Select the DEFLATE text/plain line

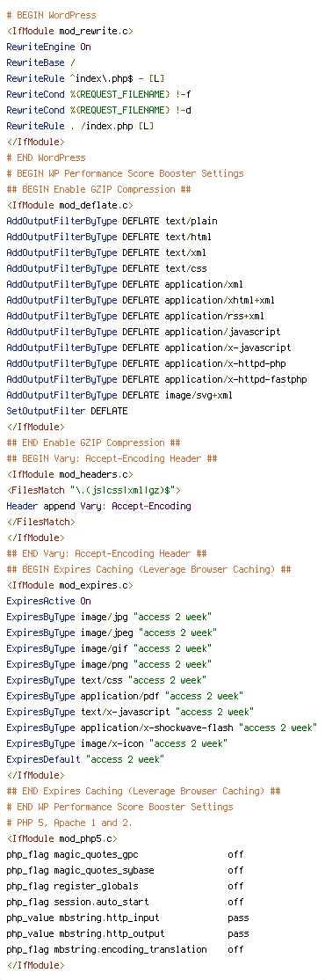pos(112,221)
